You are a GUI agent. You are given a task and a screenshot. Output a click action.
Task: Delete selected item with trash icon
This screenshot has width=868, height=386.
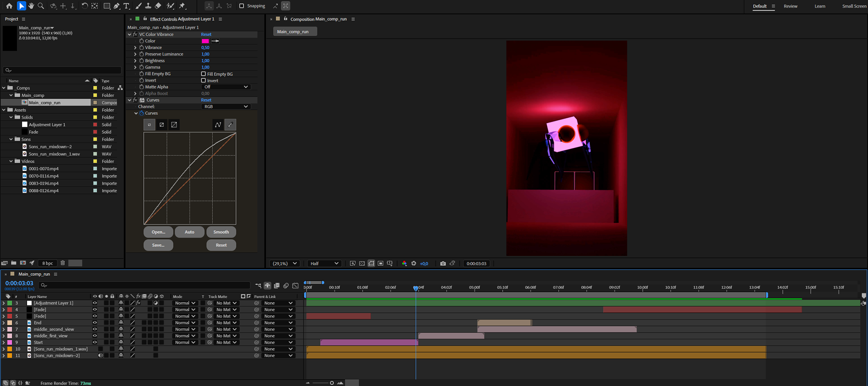(63, 263)
